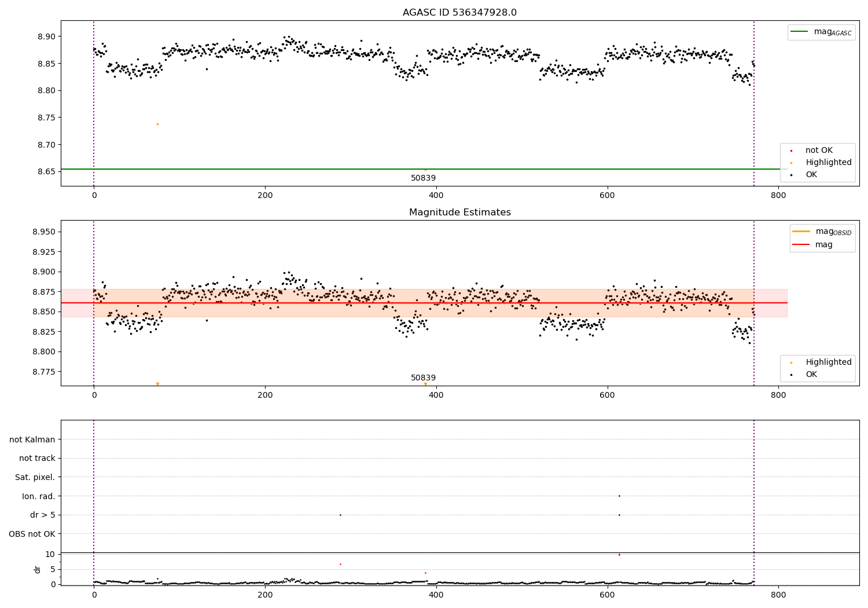Click the orange mag OBSID legend entry

pos(822,232)
